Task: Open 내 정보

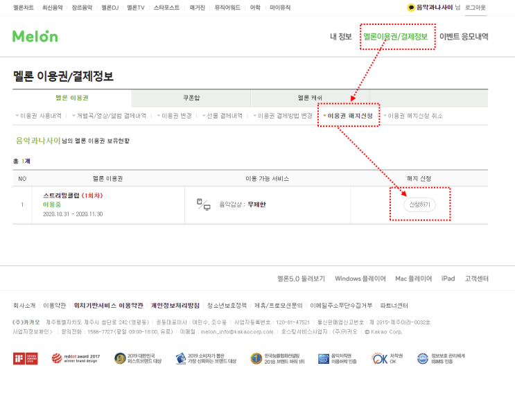Action: [x=341, y=37]
